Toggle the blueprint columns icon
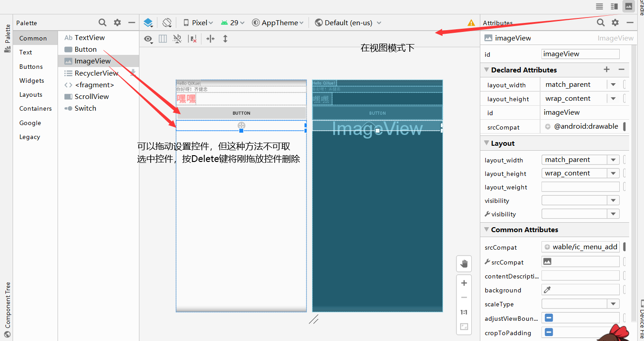644x341 pixels. click(163, 39)
